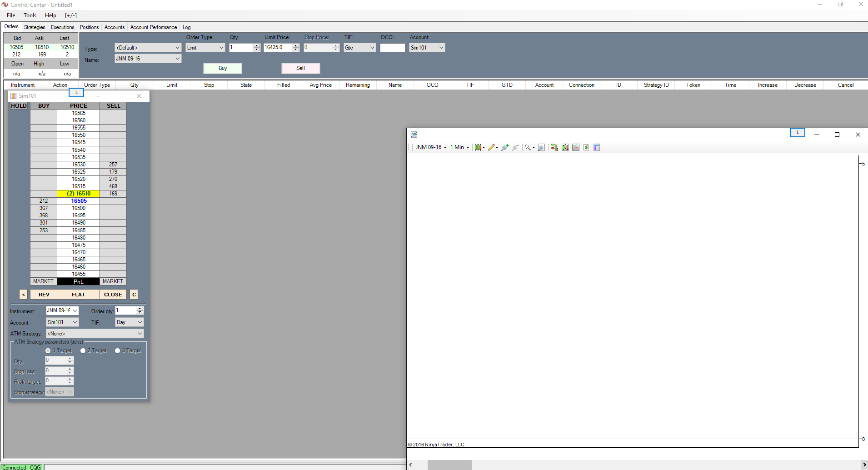Click the Connected - CQG status indicator
Image resolution: width=868 pixels, height=470 pixels.
point(21,467)
